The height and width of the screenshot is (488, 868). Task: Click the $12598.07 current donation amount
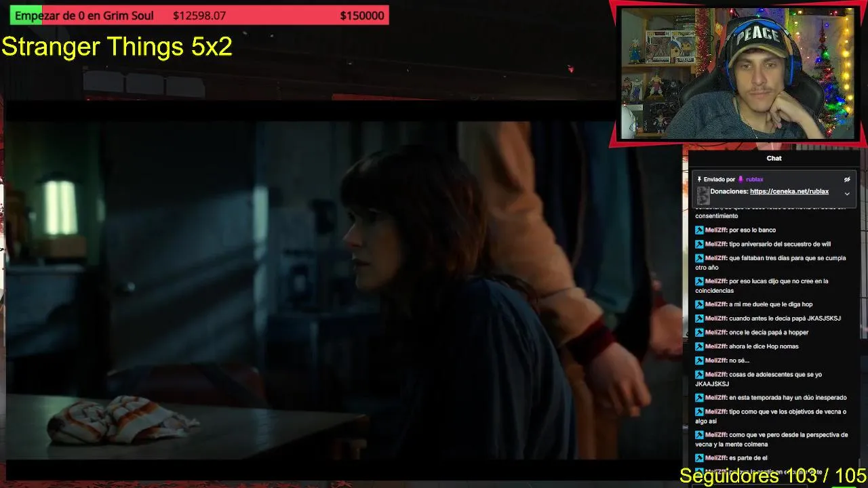tap(199, 16)
